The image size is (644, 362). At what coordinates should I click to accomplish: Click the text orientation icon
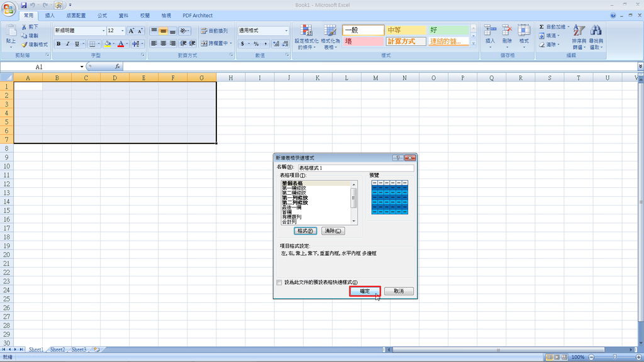click(x=183, y=31)
